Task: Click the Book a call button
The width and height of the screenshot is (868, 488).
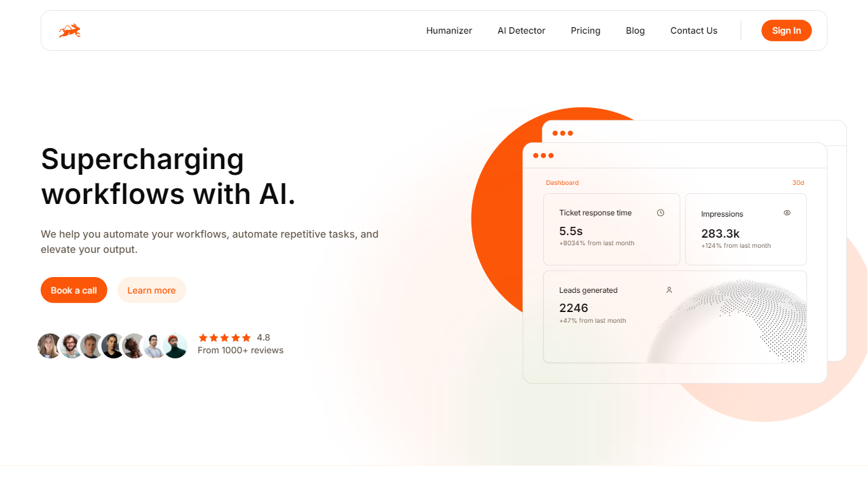Action: 74,290
